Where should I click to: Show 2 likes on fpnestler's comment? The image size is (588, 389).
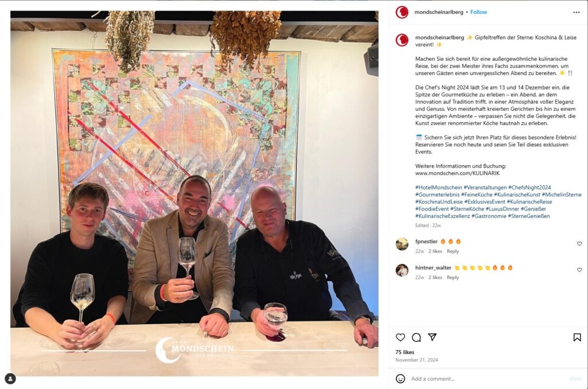tap(435, 251)
